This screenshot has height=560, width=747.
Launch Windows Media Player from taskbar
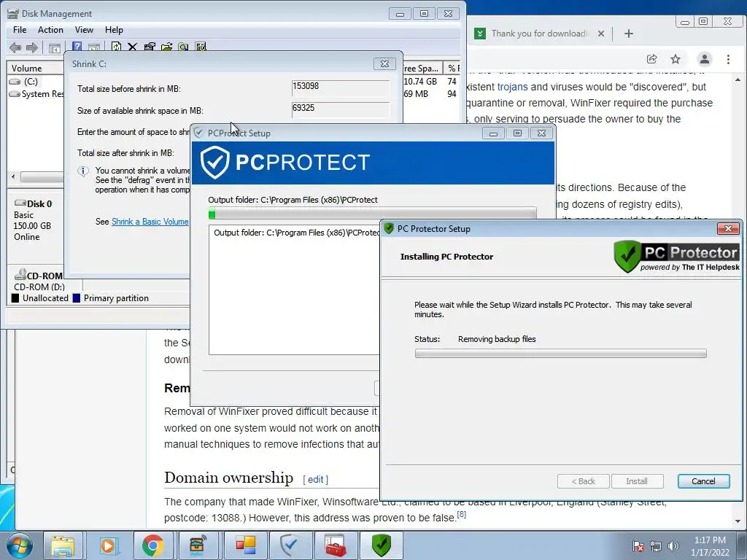click(x=108, y=545)
